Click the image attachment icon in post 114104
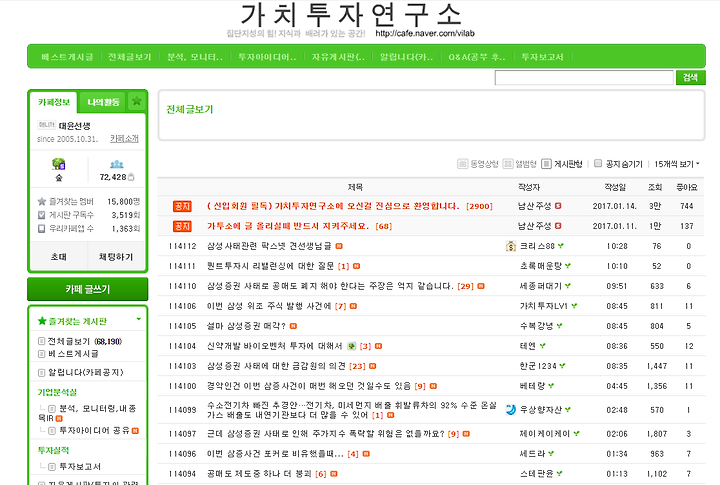This screenshot has height=485, width=720. pos(352,346)
